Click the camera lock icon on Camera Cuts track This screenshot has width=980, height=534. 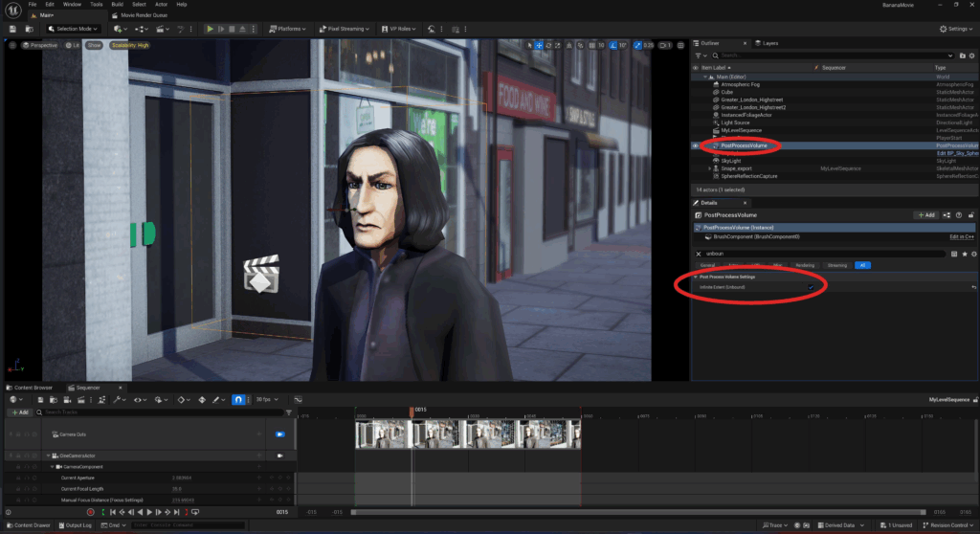coord(280,434)
